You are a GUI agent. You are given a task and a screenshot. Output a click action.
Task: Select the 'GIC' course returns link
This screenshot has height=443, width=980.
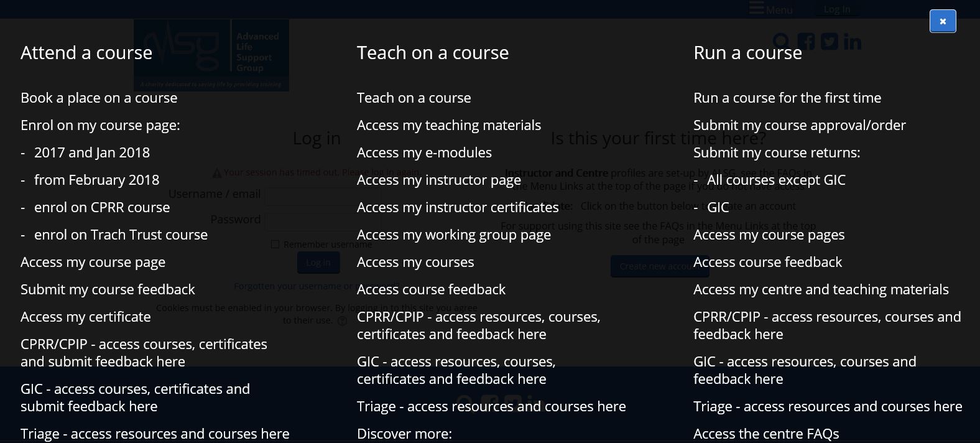pyautogui.click(x=718, y=207)
